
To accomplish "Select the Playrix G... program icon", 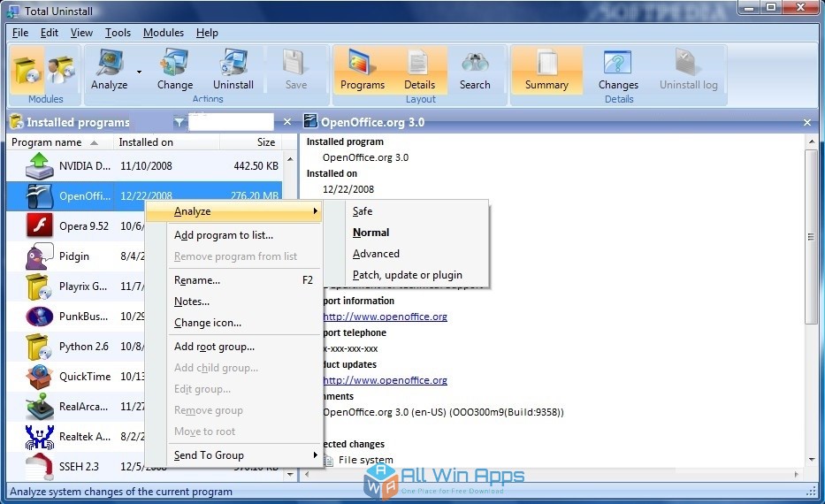I will (x=40, y=286).
